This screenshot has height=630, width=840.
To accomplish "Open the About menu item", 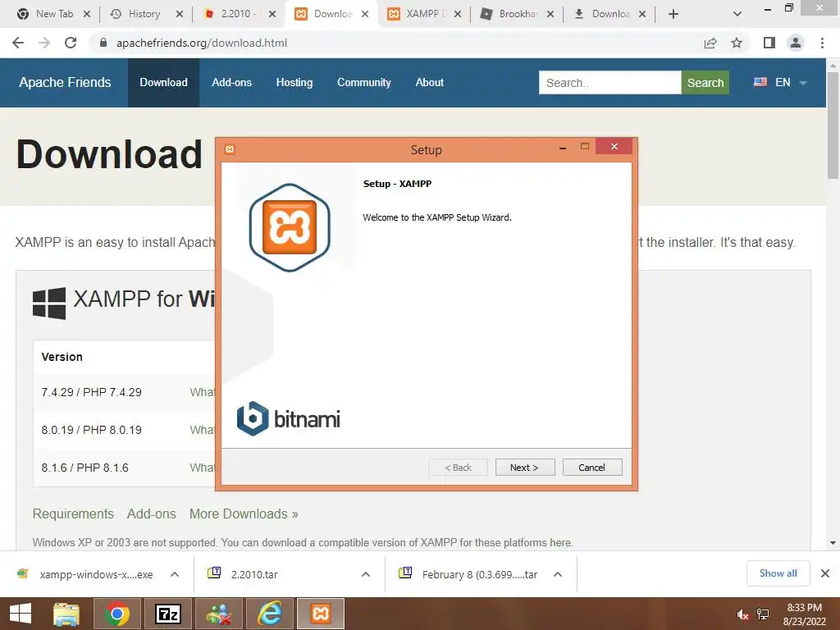I will tap(430, 83).
